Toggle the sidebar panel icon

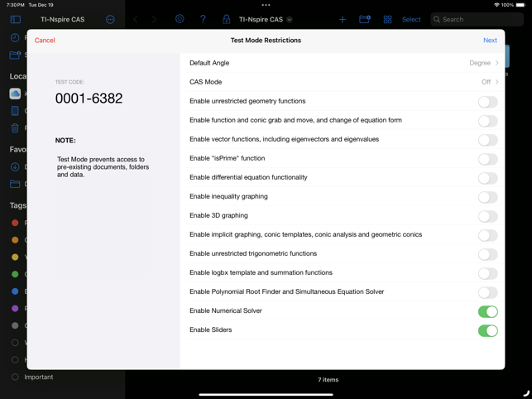(15, 19)
